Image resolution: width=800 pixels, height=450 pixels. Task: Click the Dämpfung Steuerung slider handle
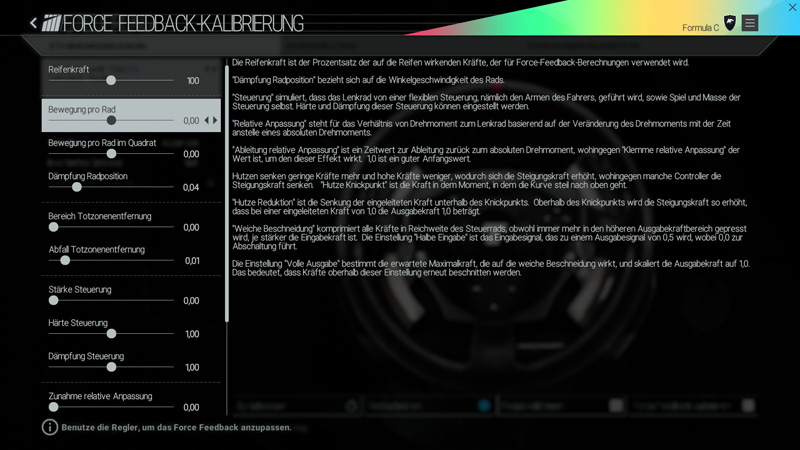point(111,367)
